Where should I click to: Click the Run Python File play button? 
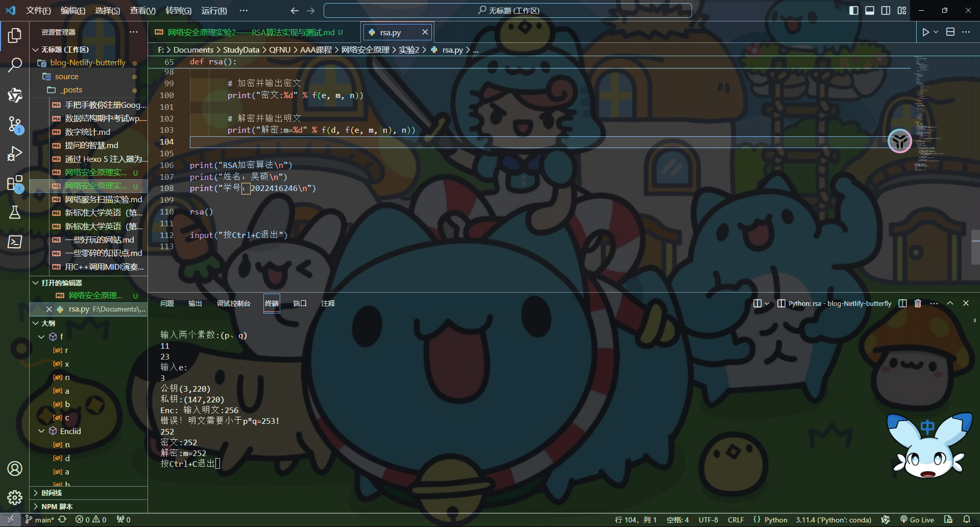coord(925,32)
